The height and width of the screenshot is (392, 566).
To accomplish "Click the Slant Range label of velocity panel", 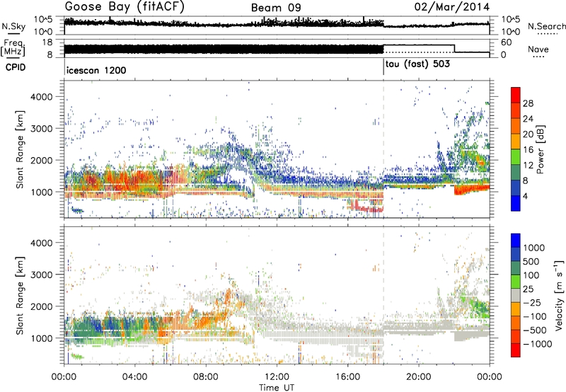I will (20, 295).
